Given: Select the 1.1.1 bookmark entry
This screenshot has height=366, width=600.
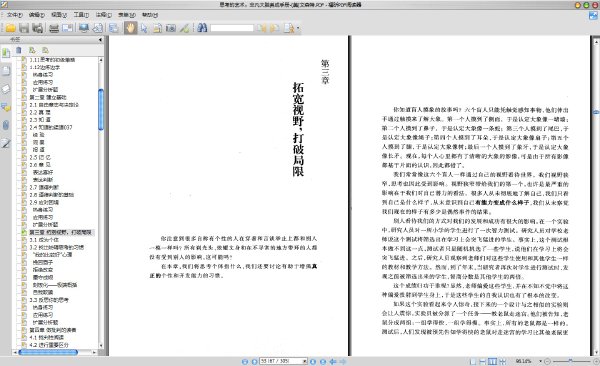Looking at the screenshot, I should pyautogui.click(x=52, y=60).
